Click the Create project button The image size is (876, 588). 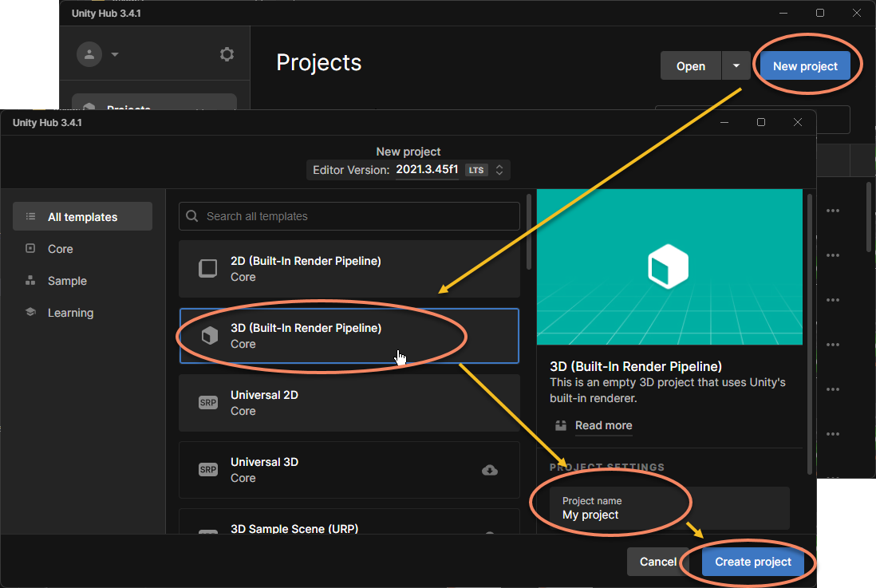(752, 562)
